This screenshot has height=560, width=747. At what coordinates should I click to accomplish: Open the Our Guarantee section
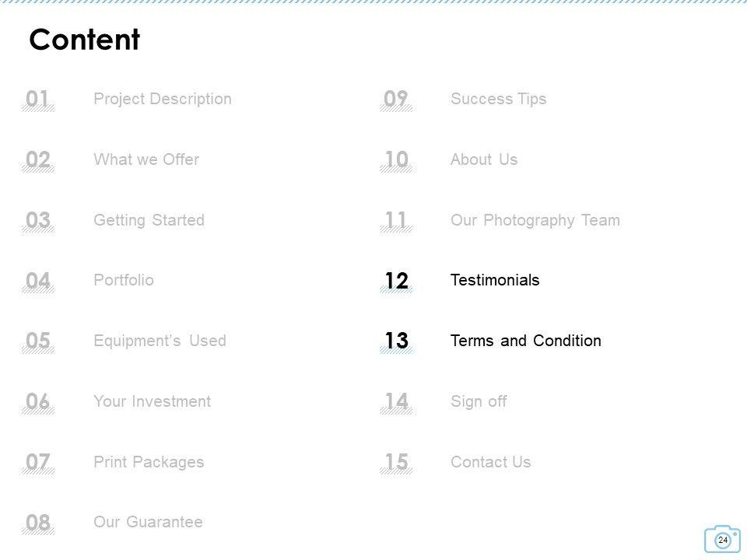148,522
